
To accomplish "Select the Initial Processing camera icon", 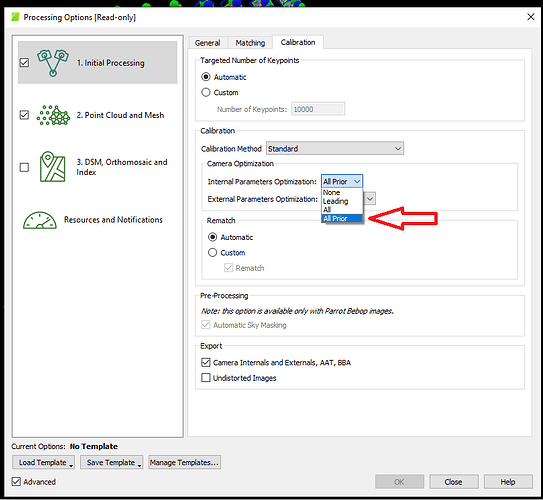I will point(53,63).
